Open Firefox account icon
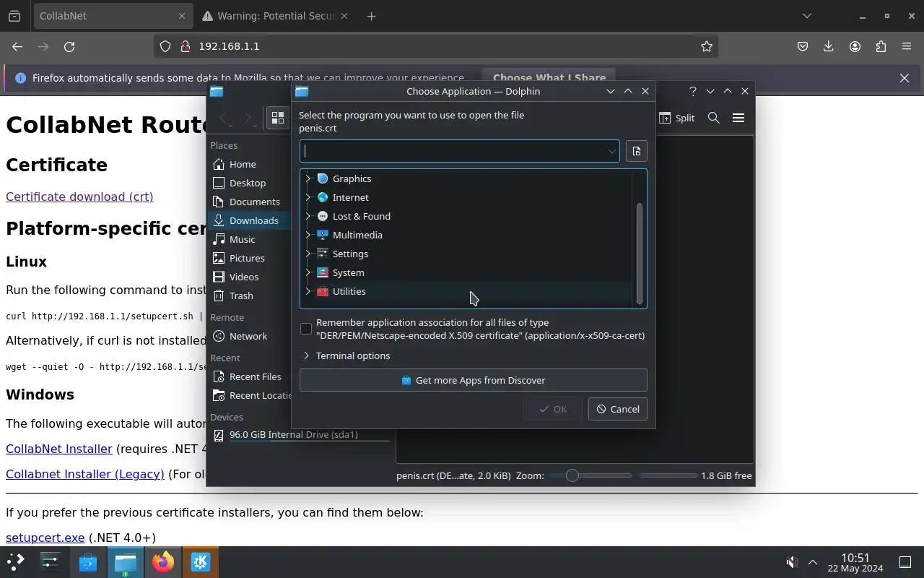The height and width of the screenshot is (578, 924). pyautogui.click(x=855, y=46)
